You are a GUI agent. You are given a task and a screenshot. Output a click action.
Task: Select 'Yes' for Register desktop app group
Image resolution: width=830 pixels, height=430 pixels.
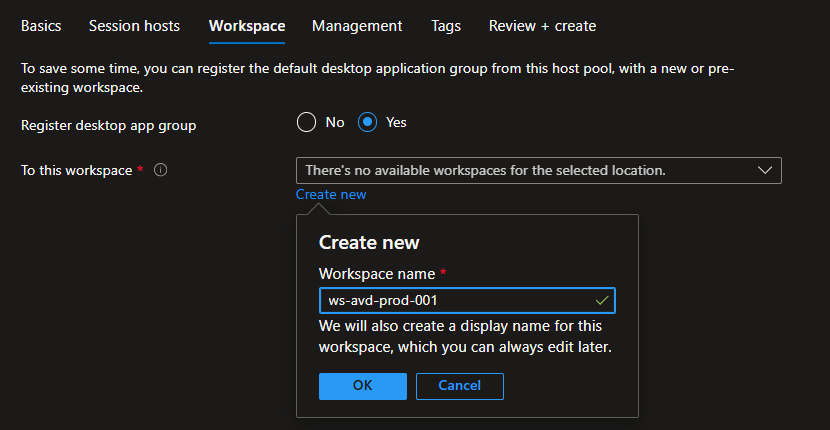(367, 122)
